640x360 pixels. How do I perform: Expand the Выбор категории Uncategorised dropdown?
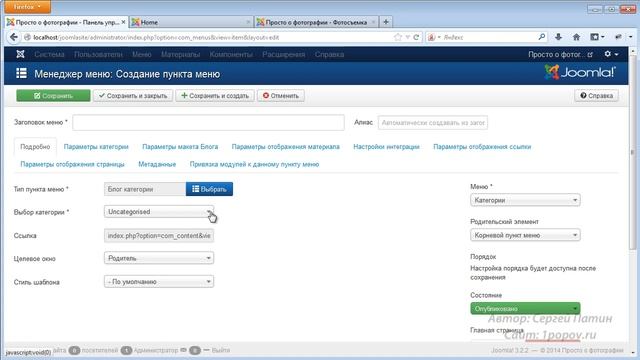click(x=159, y=211)
